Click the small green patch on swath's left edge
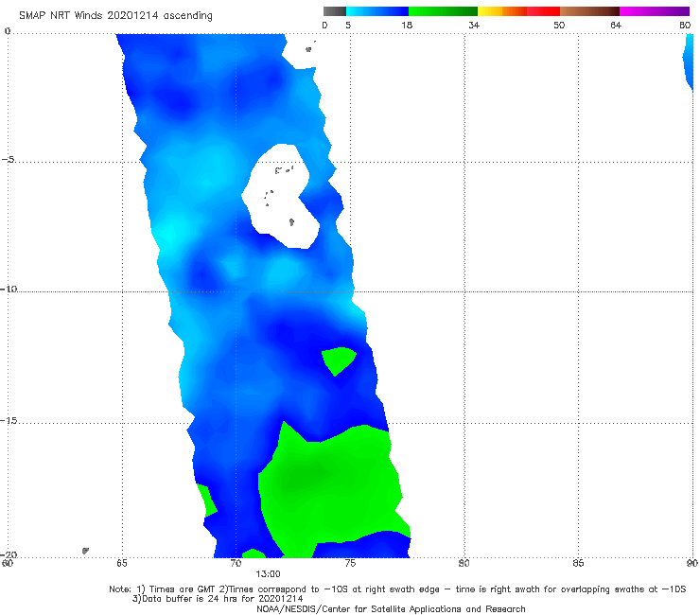 click(206, 501)
